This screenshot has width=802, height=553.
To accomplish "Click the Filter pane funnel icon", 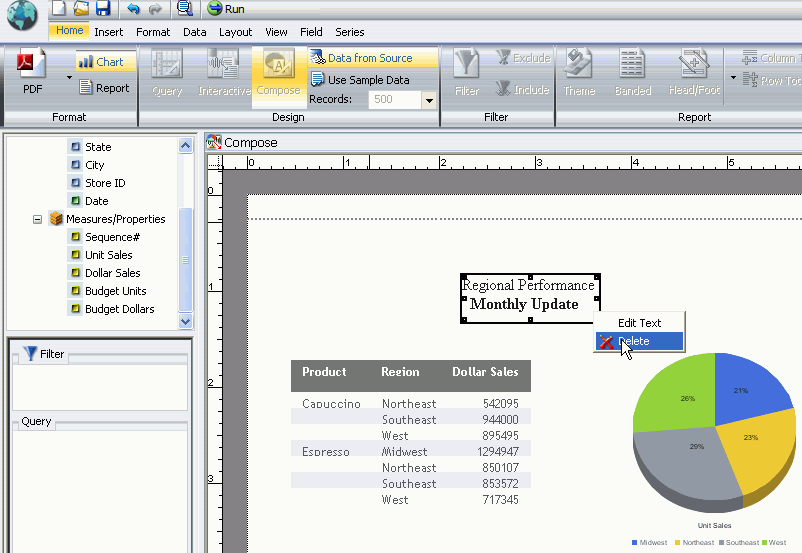I will [x=30, y=353].
